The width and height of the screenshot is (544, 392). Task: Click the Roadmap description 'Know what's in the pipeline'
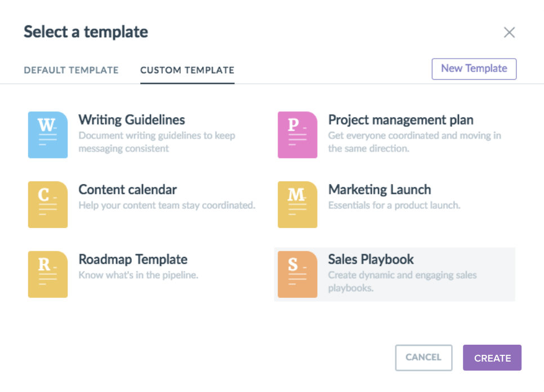coord(139,275)
